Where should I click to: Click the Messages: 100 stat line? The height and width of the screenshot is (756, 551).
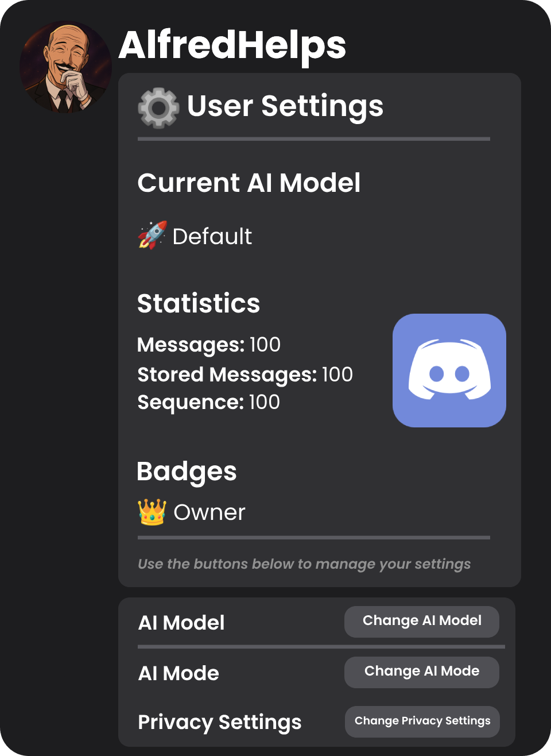tap(208, 344)
